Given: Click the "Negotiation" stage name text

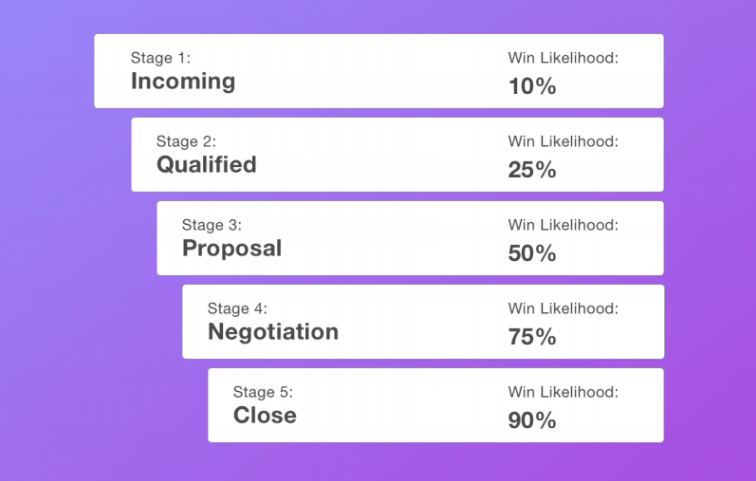Looking at the screenshot, I should click(273, 331).
